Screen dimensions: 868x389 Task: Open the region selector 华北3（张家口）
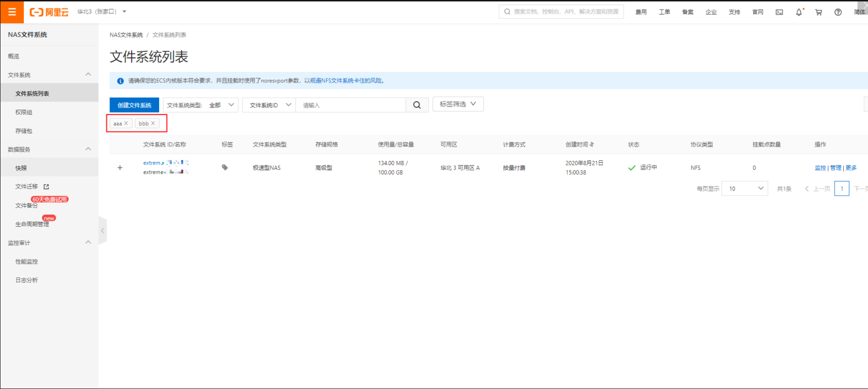pyautogui.click(x=102, y=11)
